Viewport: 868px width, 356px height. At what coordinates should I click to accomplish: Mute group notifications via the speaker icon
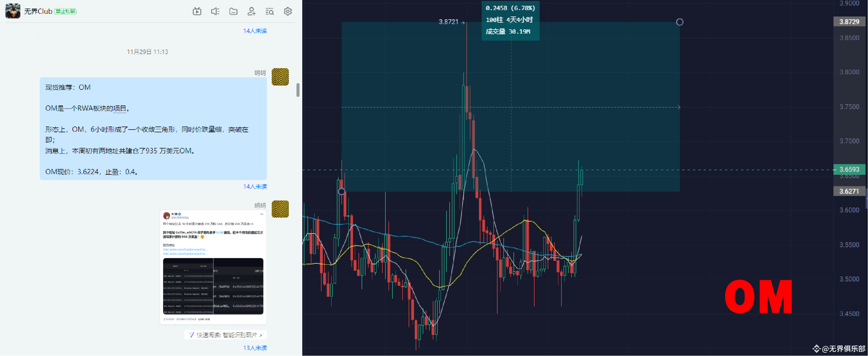[x=215, y=11]
